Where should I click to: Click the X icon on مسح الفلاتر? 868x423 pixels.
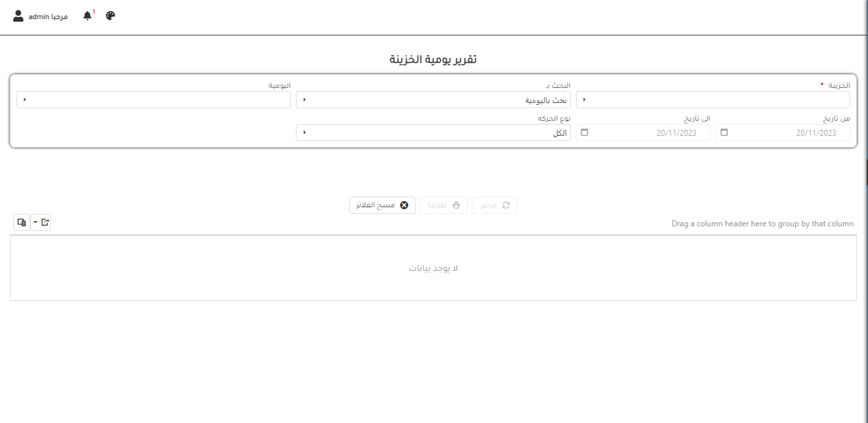pyautogui.click(x=404, y=205)
